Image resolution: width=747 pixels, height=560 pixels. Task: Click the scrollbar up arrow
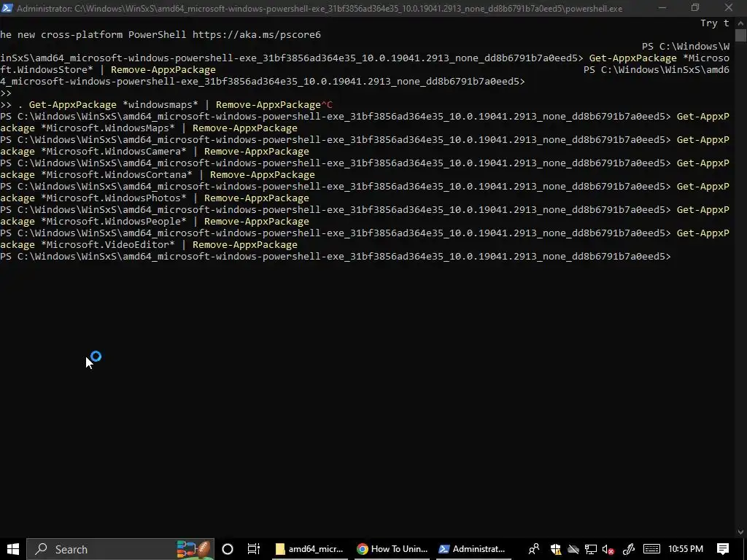click(x=740, y=23)
